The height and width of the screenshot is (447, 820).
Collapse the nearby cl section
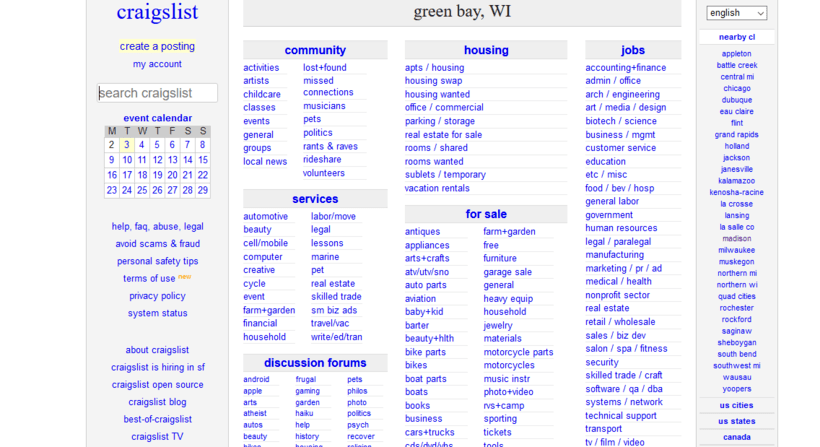tap(736, 37)
